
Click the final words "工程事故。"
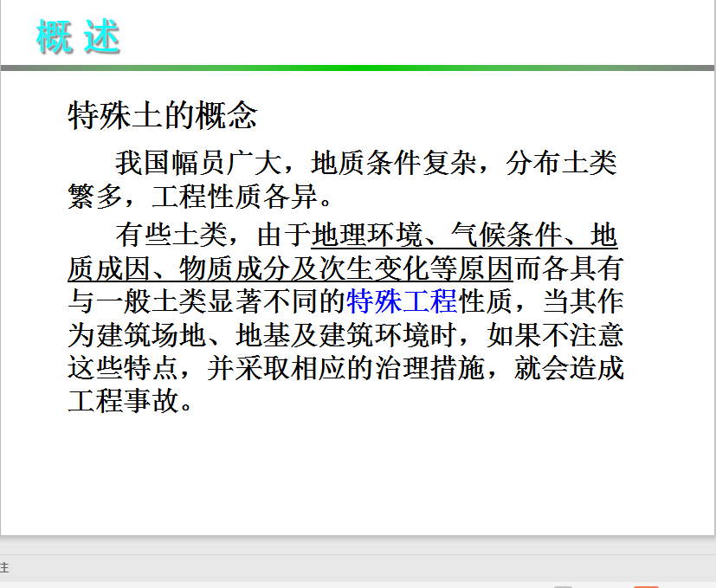[x=130, y=401]
